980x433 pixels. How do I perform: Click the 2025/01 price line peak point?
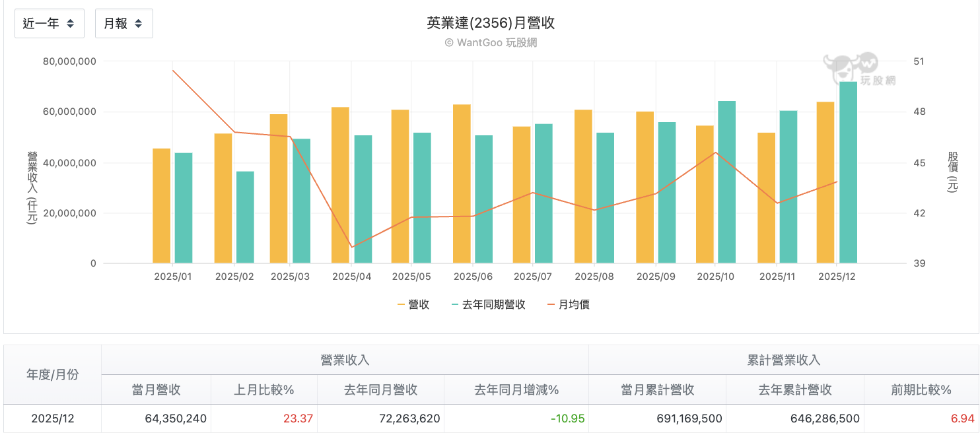(x=173, y=71)
